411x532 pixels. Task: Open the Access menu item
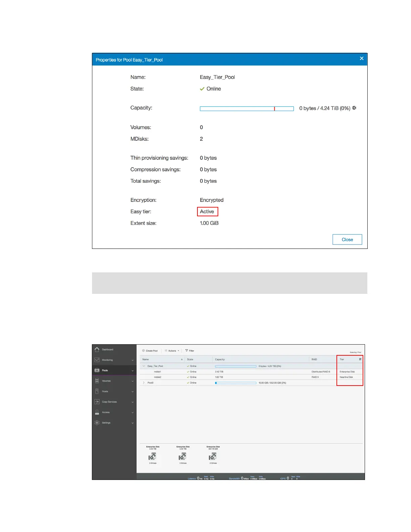pos(106,412)
